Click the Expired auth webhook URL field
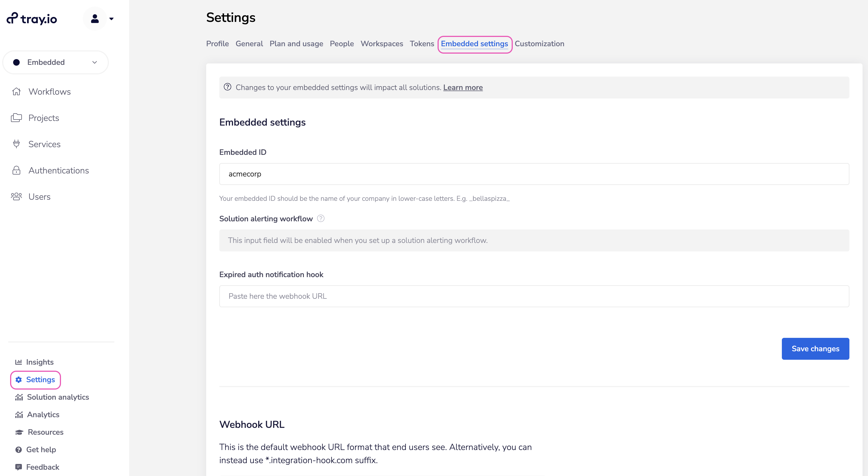Viewport: 868px width, 476px height. (534, 296)
